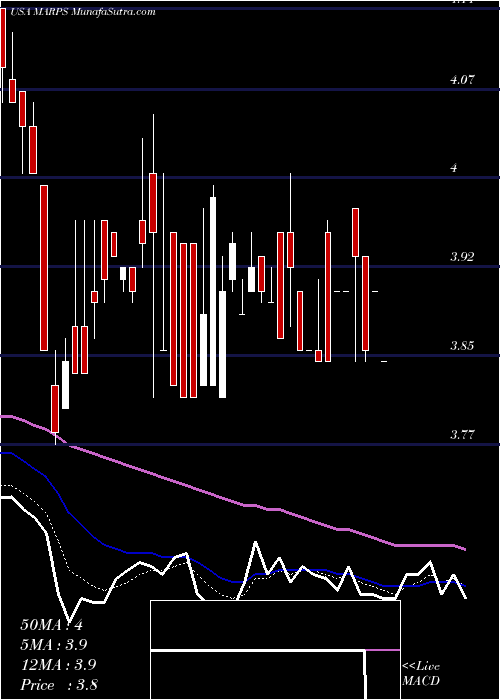Click the USA MARPS MunafaSutra.com title

(82, 12)
